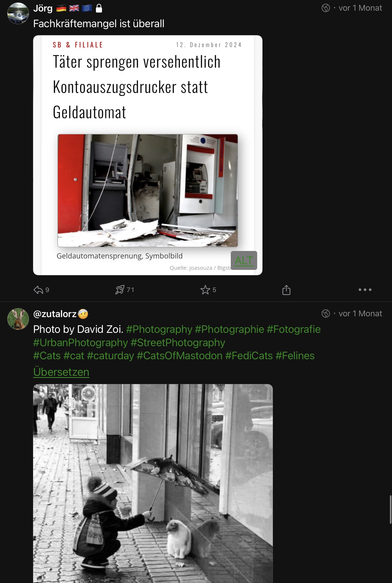Image resolution: width=392 pixels, height=583 pixels.
Task: Open zutalorz's rabbit avatar
Action: 18,319
